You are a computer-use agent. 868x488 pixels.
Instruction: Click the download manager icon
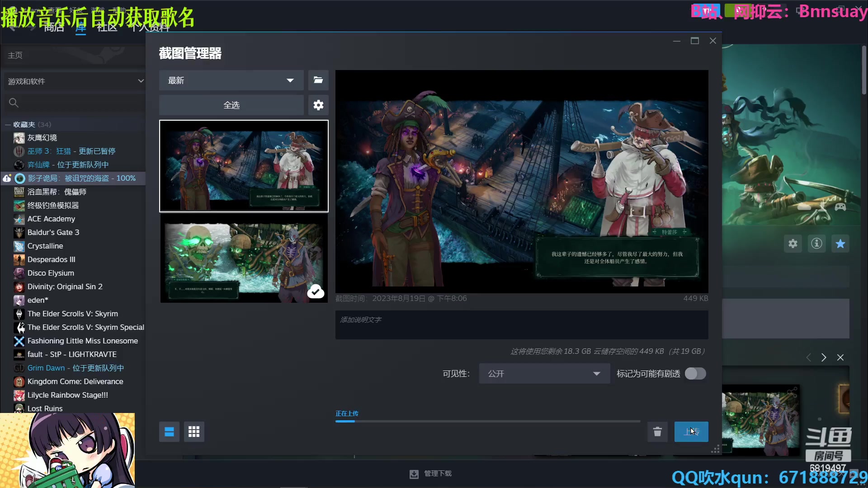(414, 474)
